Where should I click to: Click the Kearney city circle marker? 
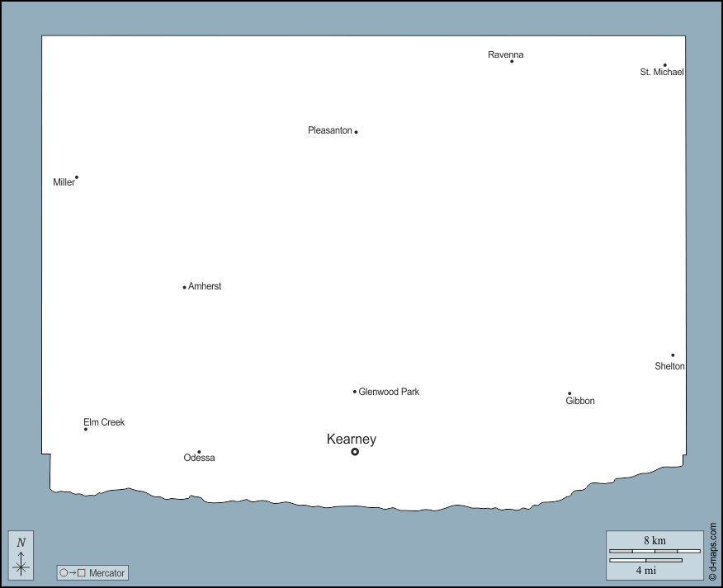tap(355, 452)
